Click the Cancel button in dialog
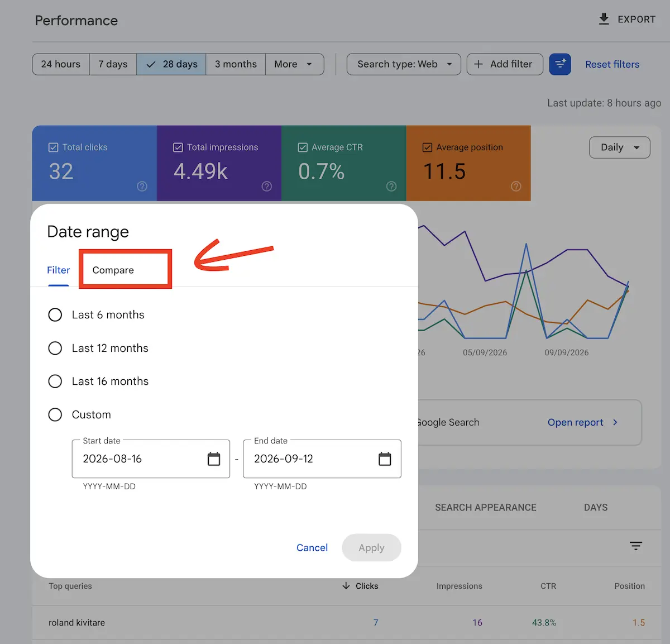Viewport: 670px width, 644px height. click(312, 548)
